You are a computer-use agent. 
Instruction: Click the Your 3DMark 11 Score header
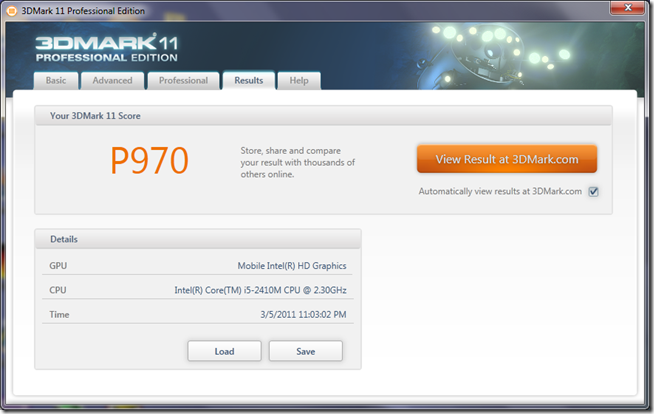(96, 116)
